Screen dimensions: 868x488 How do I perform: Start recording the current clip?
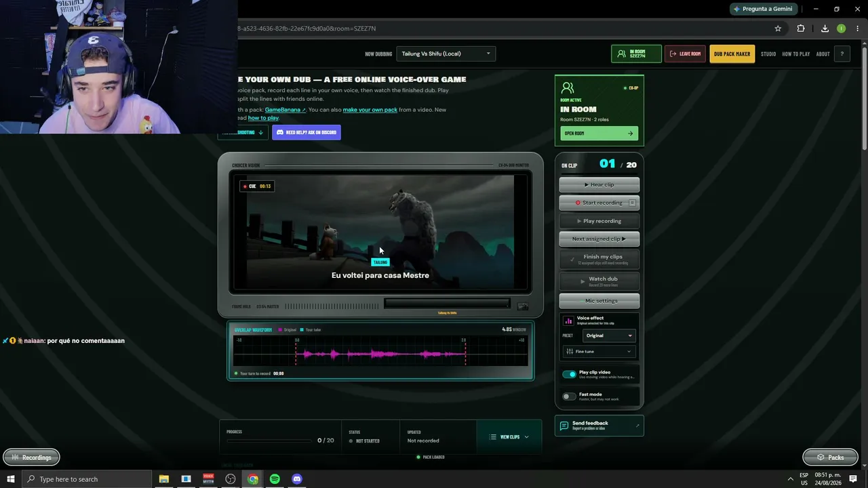pyautogui.click(x=599, y=203)
